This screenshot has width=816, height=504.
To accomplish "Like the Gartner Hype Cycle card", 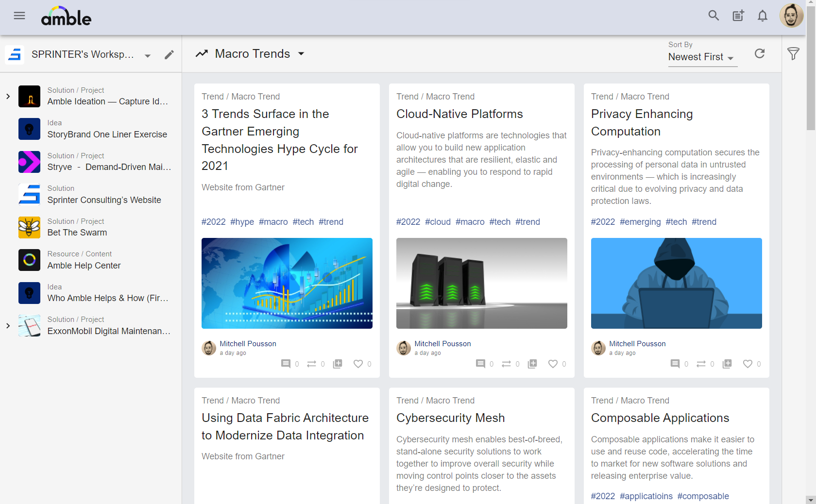I will coord(358,364).
